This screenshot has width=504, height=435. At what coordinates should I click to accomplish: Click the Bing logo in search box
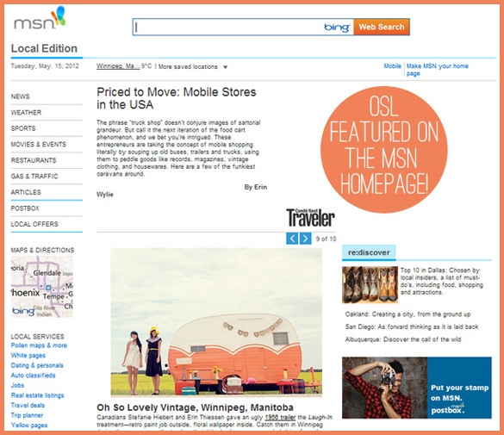tap(337, 28)
